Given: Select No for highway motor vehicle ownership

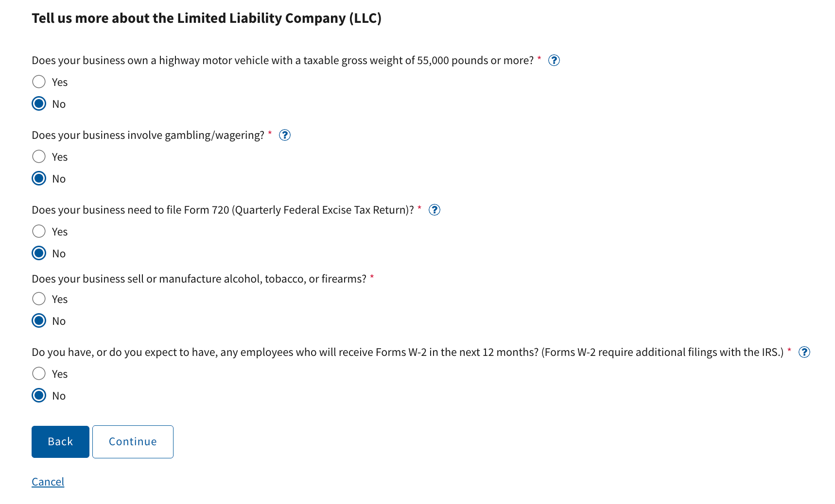Looking at the screenshot, I should (x=39, y=103).
